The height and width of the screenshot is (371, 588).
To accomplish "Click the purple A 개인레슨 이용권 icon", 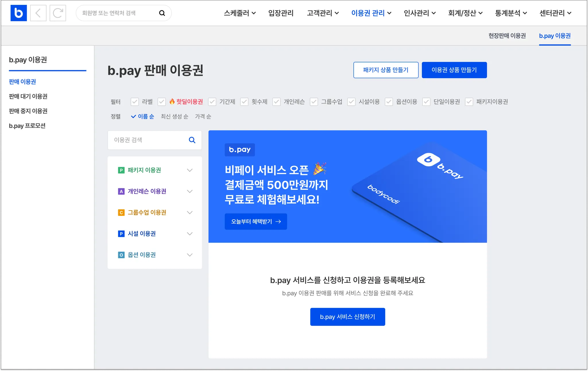I will [121, 192].
